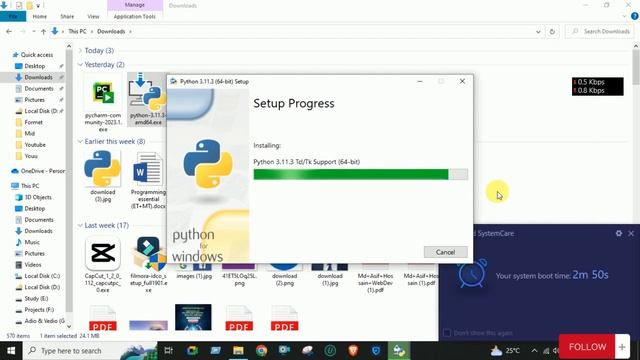Tick the Don't show this again checkbox
640x360 pixels.
tap(447, 333)
